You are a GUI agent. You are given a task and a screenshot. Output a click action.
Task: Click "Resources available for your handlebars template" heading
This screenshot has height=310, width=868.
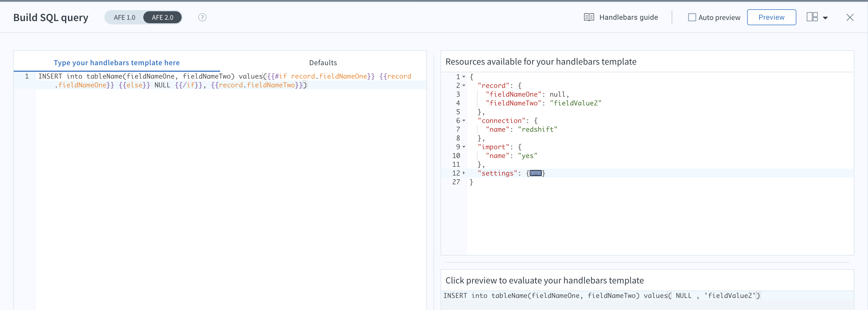click(x=541, y=62)
